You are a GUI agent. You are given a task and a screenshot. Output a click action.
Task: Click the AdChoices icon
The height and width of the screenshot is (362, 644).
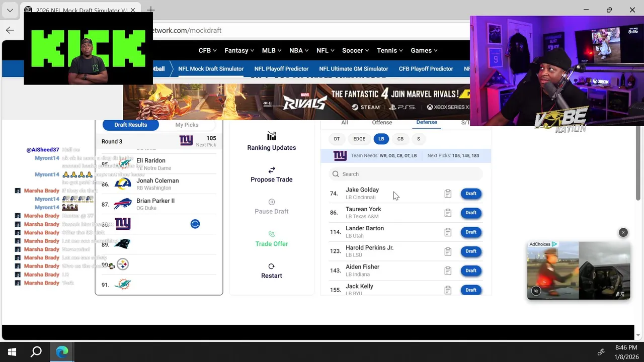[x=554, y=244]
